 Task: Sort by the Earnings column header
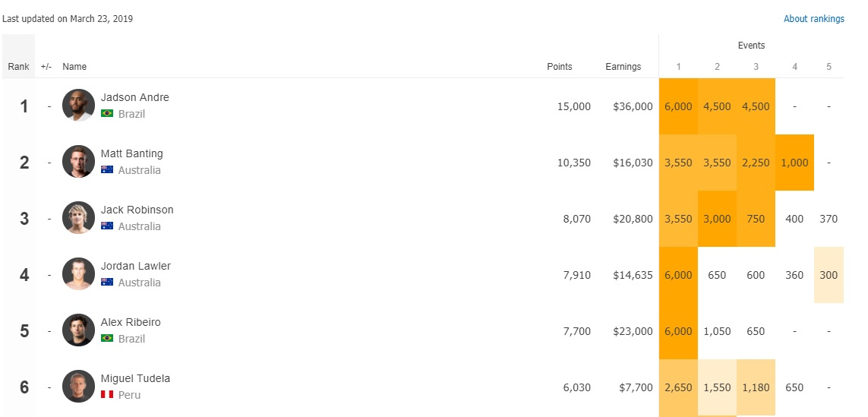point(623,66)
